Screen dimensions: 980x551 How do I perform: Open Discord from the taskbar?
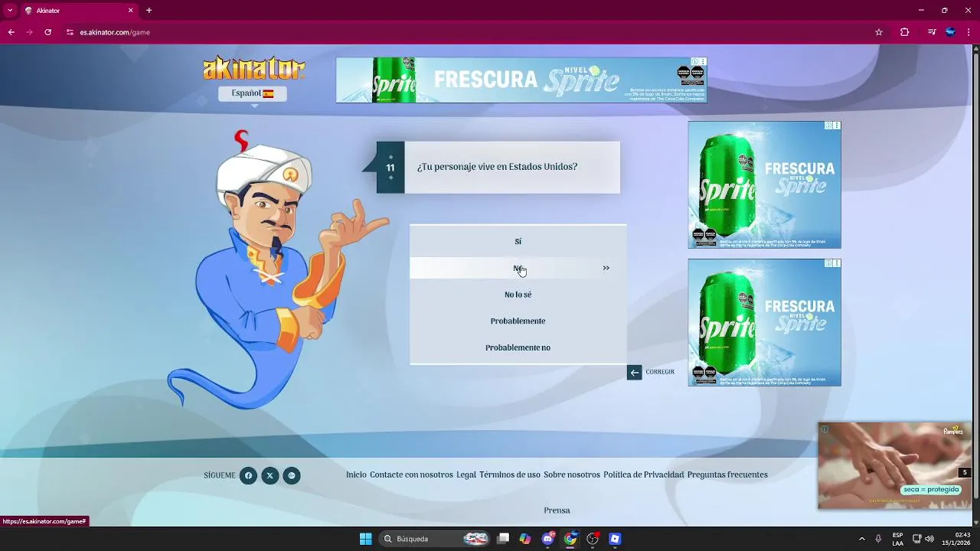click(x=547, y=539)
